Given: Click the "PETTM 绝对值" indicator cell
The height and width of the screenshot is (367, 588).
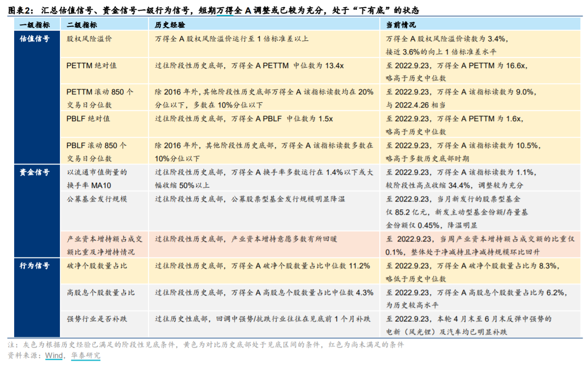Looking at the screenshot, I should [91, 65].
